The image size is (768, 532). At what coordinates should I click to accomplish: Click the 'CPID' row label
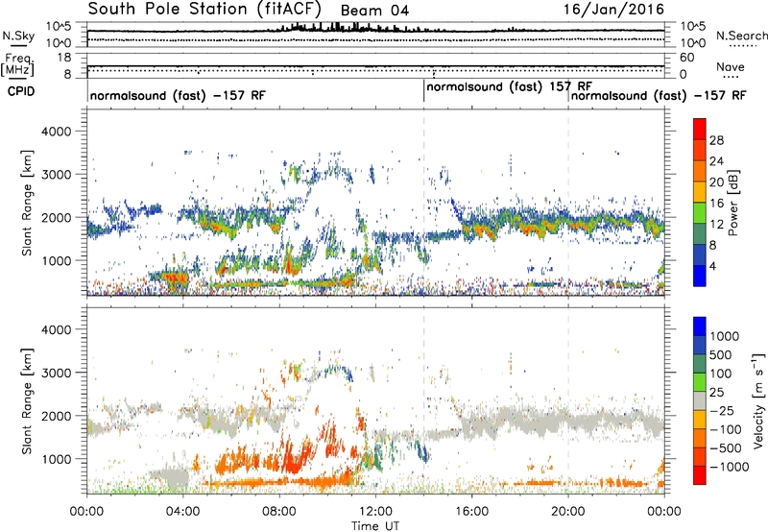(x=21, y=91)
